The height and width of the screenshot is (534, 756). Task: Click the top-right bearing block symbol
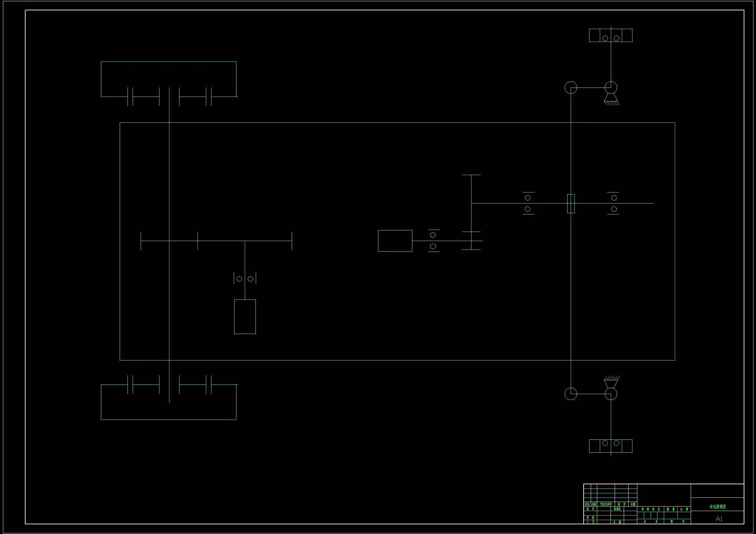point(610,36)
